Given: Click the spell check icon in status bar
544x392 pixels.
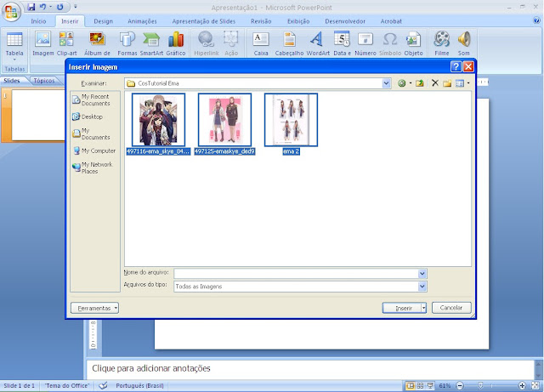Looking at the screenshot, I should [103, 385].
